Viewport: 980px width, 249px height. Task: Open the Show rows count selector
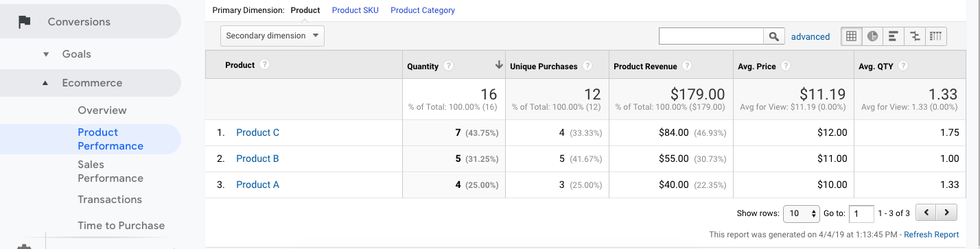tap(802, 213)
